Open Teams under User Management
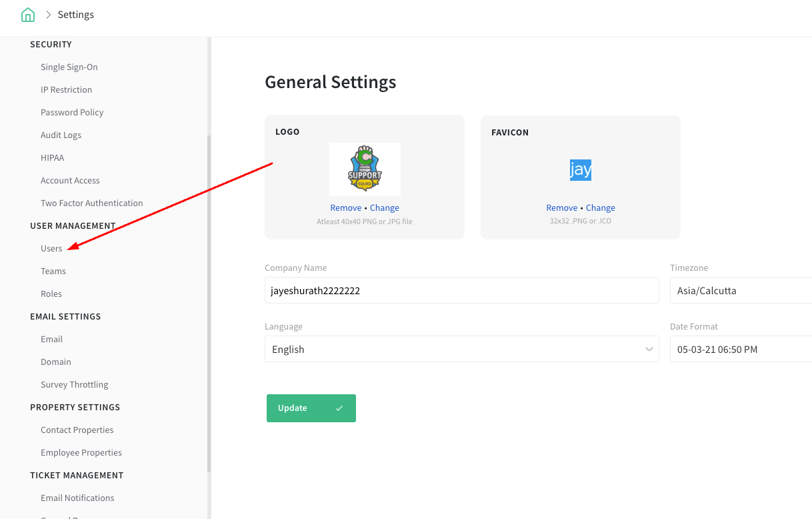The image size is (812, 519). pos(53,271)
